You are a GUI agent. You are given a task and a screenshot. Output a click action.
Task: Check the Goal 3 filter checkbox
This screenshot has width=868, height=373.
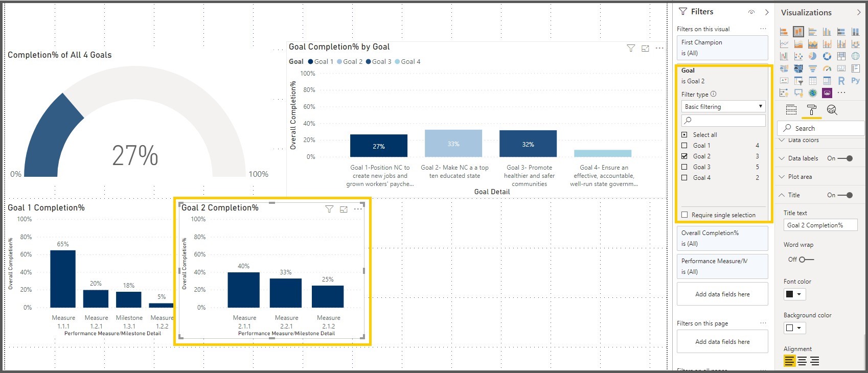tap(684, 167)
